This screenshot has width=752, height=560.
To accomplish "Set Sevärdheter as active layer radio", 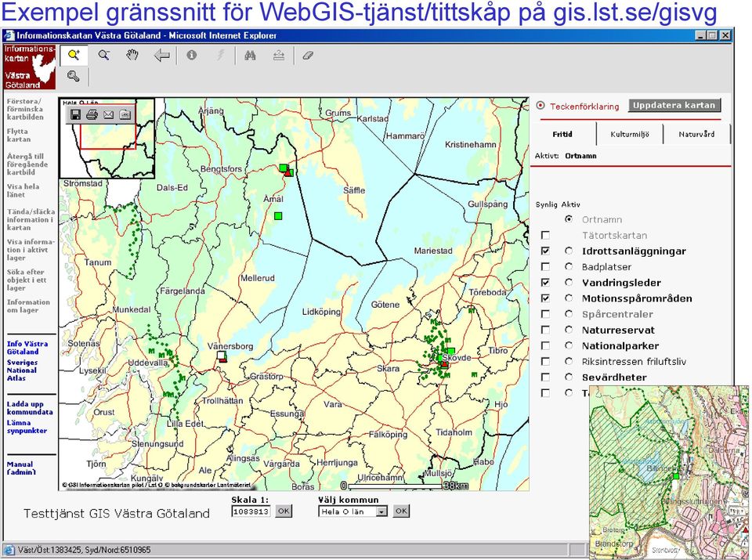I will (569, 378).
